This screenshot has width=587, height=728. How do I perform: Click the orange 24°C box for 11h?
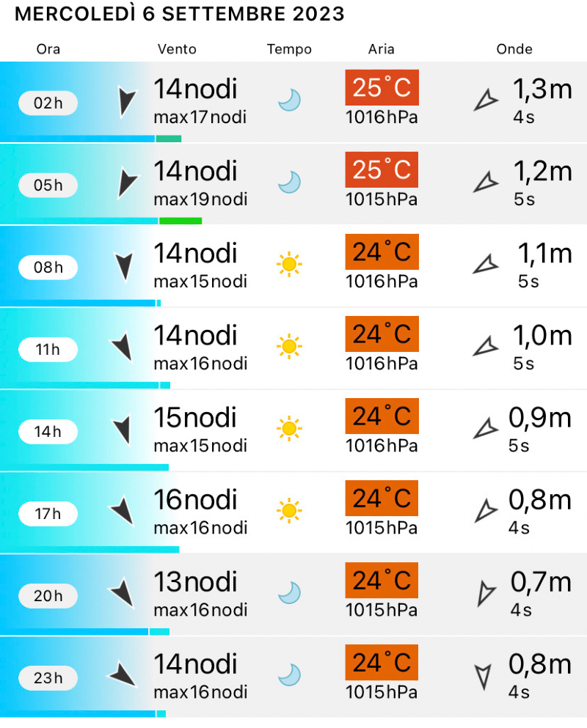[382, 334]
